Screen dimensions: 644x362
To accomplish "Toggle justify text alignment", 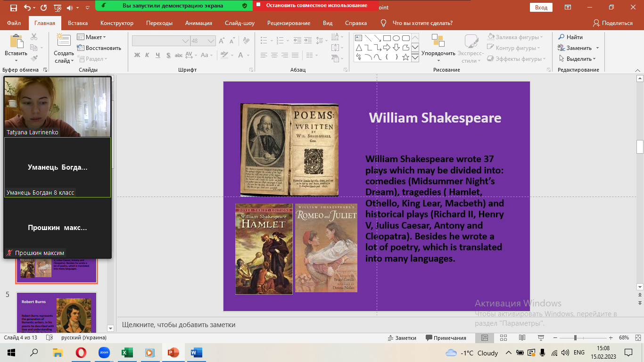I will coord(296,55).
